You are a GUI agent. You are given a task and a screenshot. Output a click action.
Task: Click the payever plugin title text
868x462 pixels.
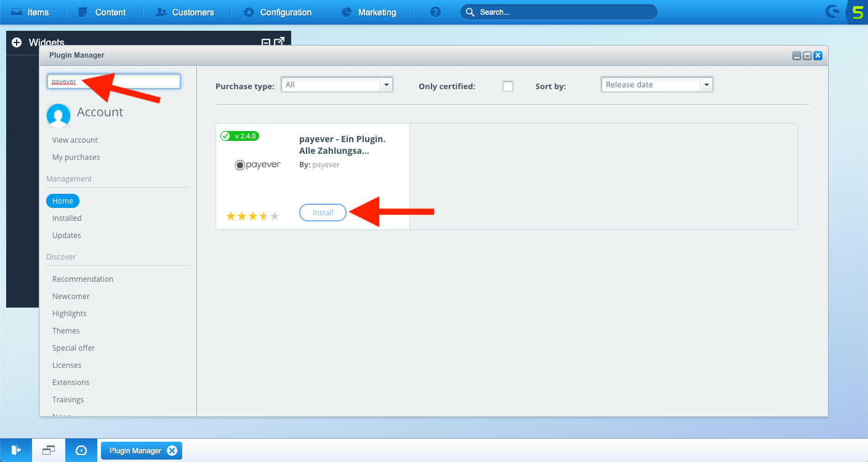(342, 145)
